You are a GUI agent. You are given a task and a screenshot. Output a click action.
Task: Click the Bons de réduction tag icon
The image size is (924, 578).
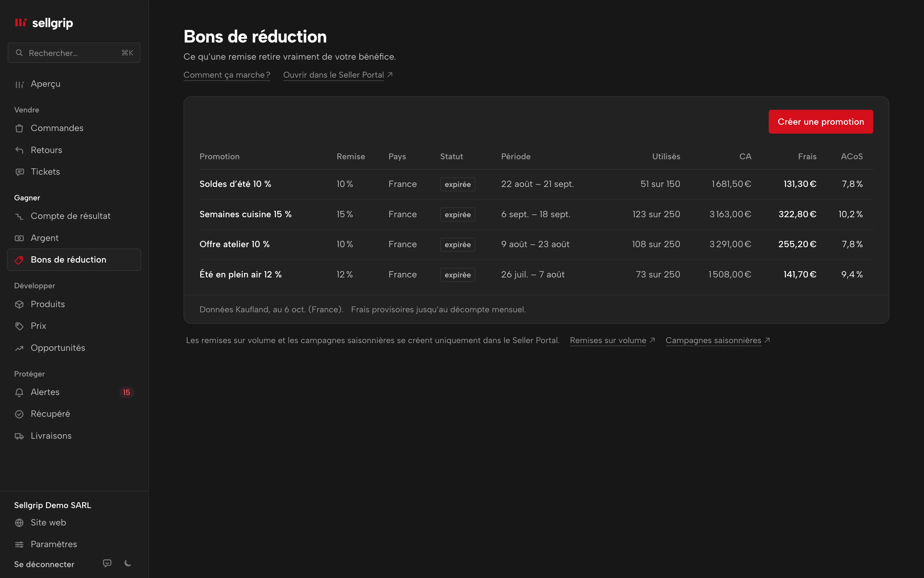tap(19, 260)
